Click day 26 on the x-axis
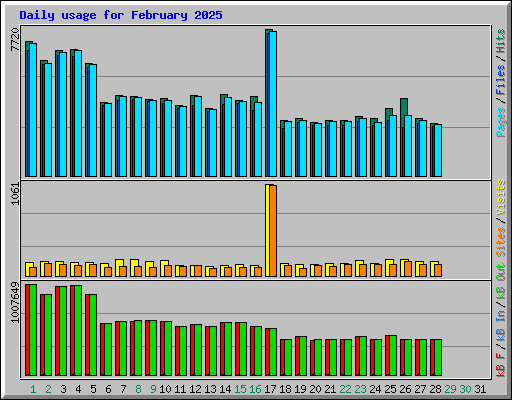The width and height of the screenshot is (512, 400). tap(405, 389)
